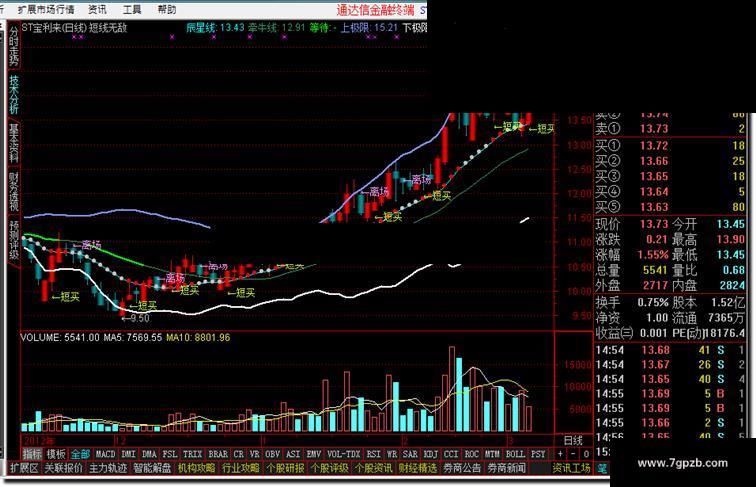Image resolution: width=756 pixels, height=487 pixels.
Task: Open the 工具 menu
Action: point(132,9)
